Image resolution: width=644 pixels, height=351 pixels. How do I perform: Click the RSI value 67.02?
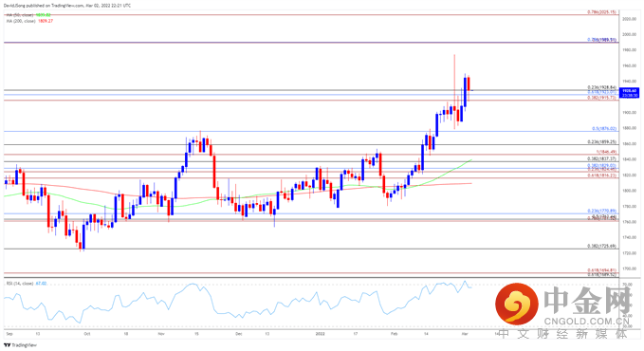click(41, 284)
